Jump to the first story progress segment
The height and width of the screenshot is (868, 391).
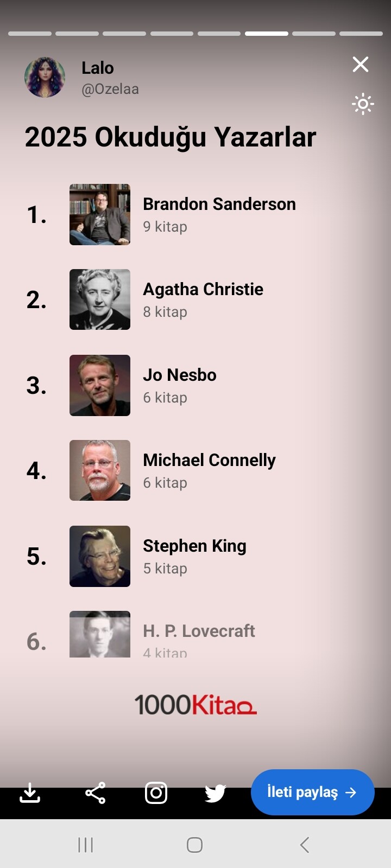point(30,34)
